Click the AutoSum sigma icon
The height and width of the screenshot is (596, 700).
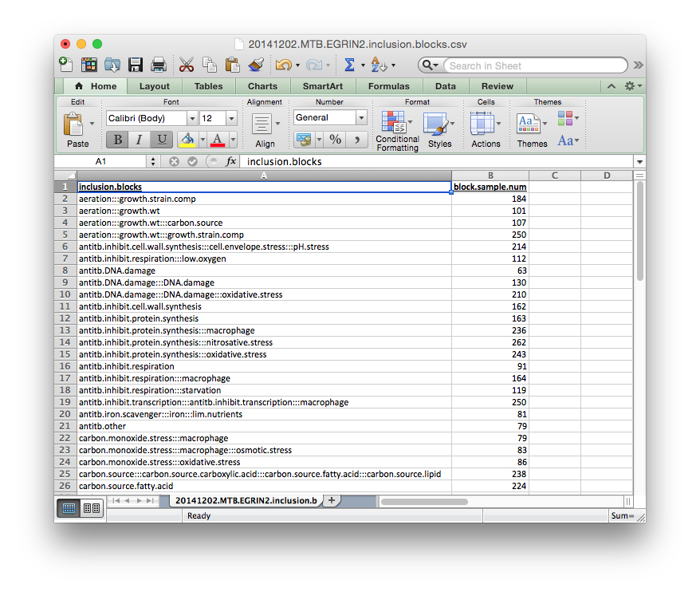click(x=349, y=65)
